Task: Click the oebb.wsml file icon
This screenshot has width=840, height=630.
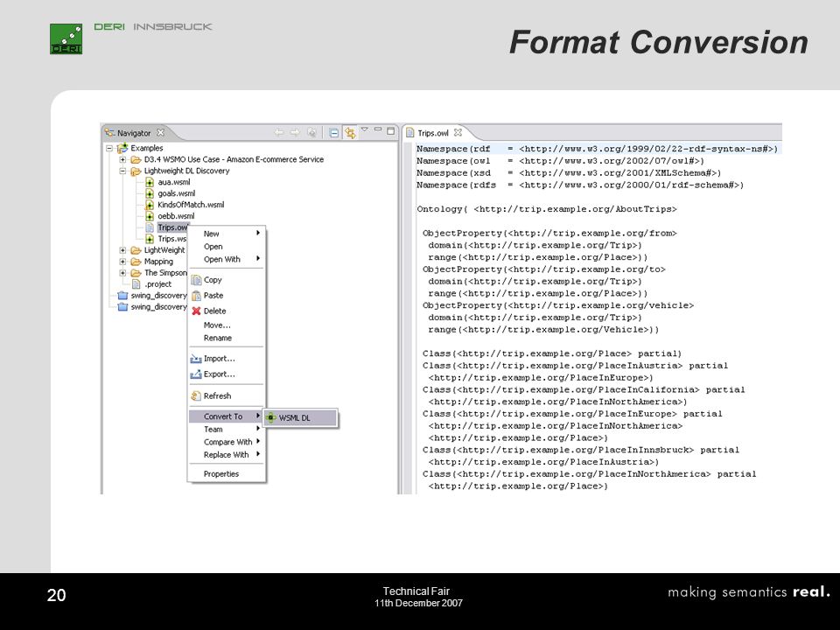Action: 150,216
